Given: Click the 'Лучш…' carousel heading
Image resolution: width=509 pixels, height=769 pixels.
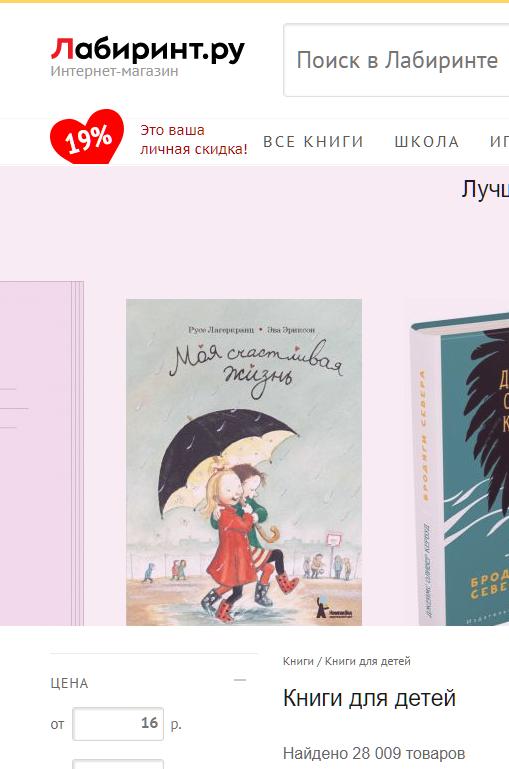Looking at the screenshot, I should [484, 189].
